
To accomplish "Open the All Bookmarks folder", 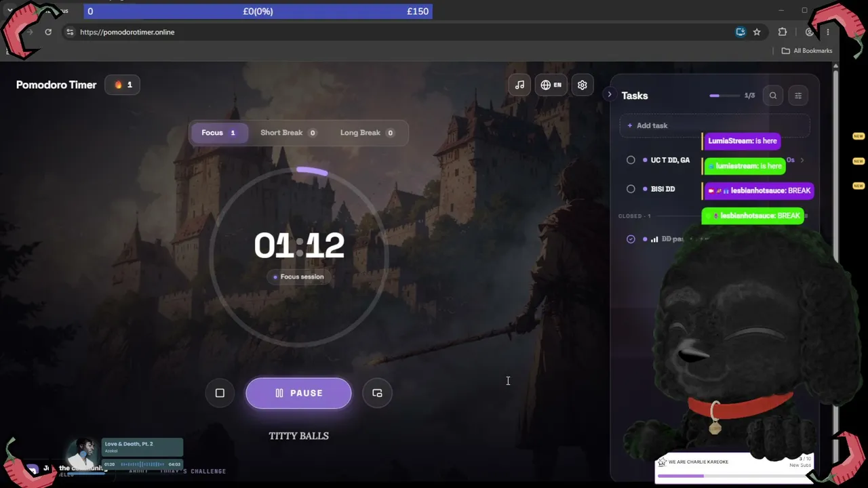I will (807, 51).
